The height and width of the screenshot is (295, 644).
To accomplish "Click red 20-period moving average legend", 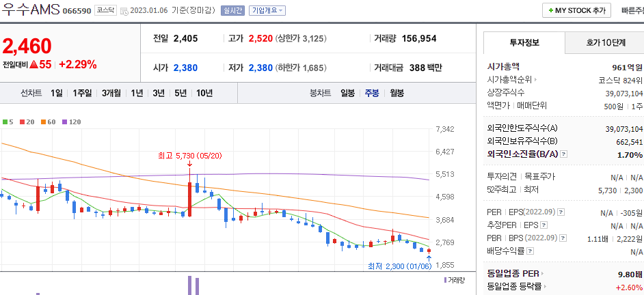I will (x=27, y=122).
